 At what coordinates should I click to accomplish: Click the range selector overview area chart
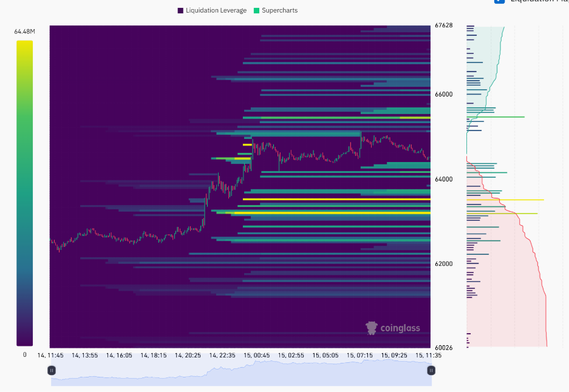click(x=241, y=373)
